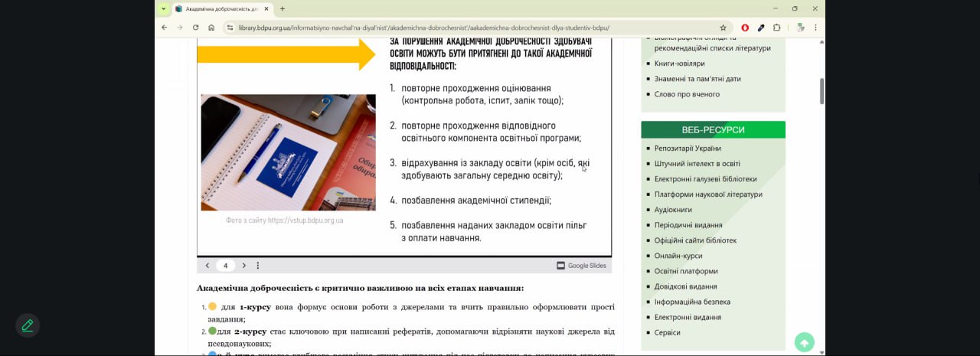Open the slide options three-dot menu
Screen dimensions: 980x356
(258, 266)
